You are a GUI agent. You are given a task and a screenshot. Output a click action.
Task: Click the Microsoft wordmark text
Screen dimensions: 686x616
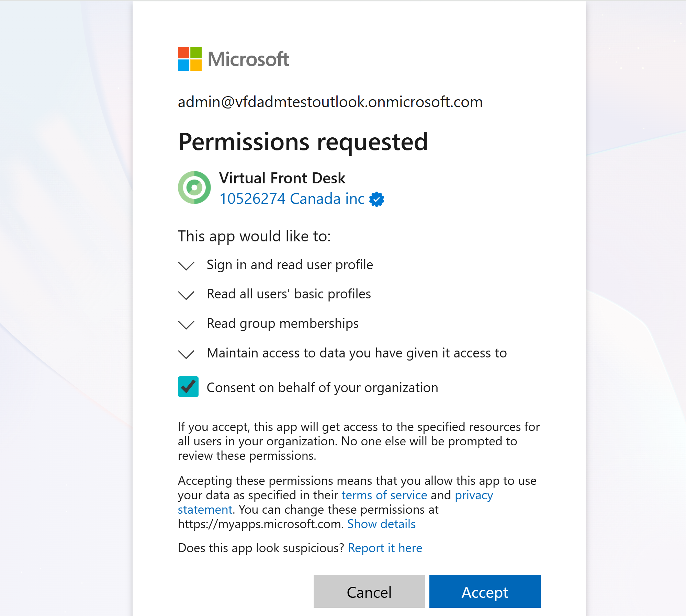pos(248,59)
